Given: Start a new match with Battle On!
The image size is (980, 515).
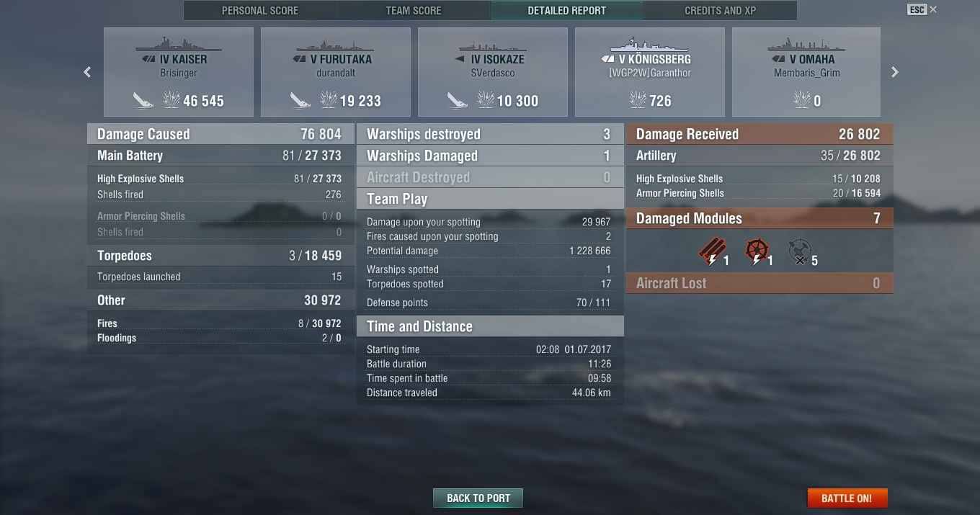Looking at the screenshot, I should click(847, 498).
